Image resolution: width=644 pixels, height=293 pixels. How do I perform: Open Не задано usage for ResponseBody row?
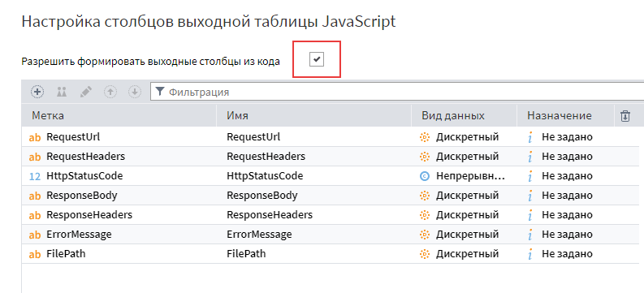(567, 196)
